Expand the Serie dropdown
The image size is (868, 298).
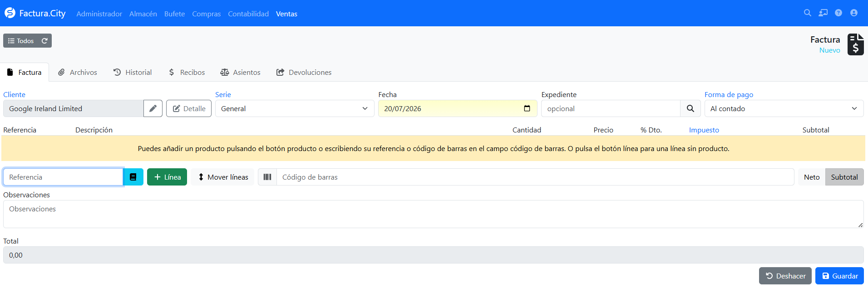click(295, 108)
